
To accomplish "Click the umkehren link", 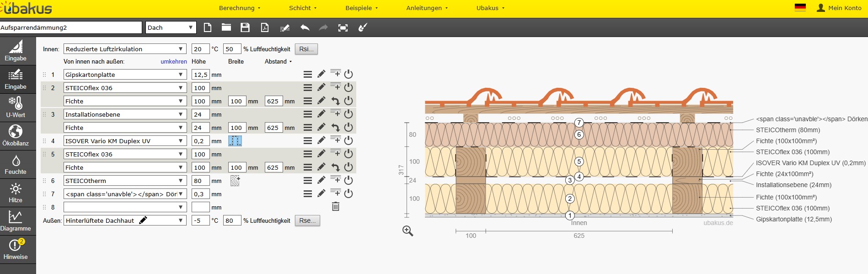I will [173, 61].
